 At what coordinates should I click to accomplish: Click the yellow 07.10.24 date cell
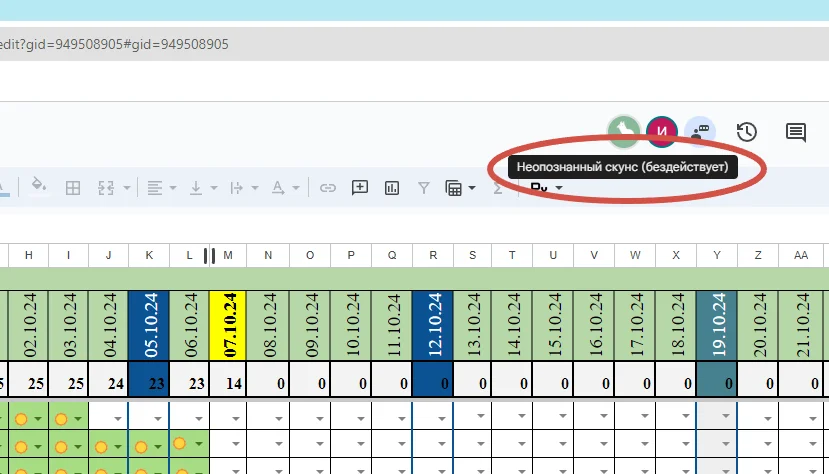pyautogui.click(x=228, y=326)
